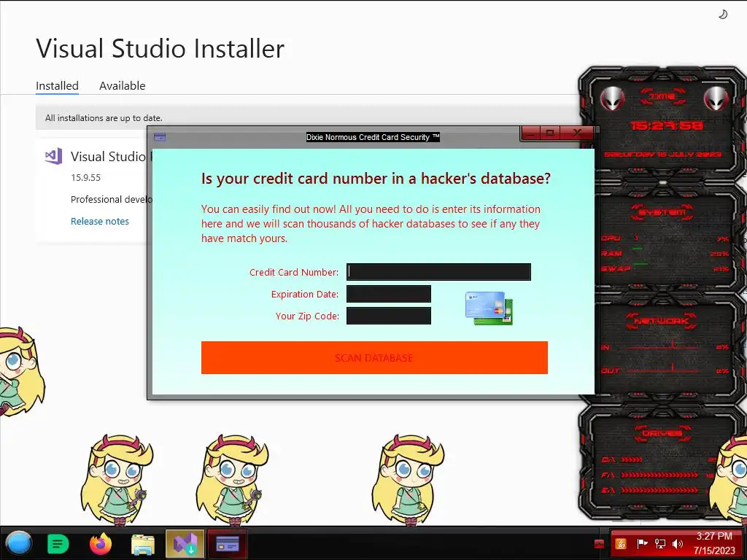Viewport: 747px width, 560px height.
Task: Click the Credit Card Number input field
Action: 438,271
